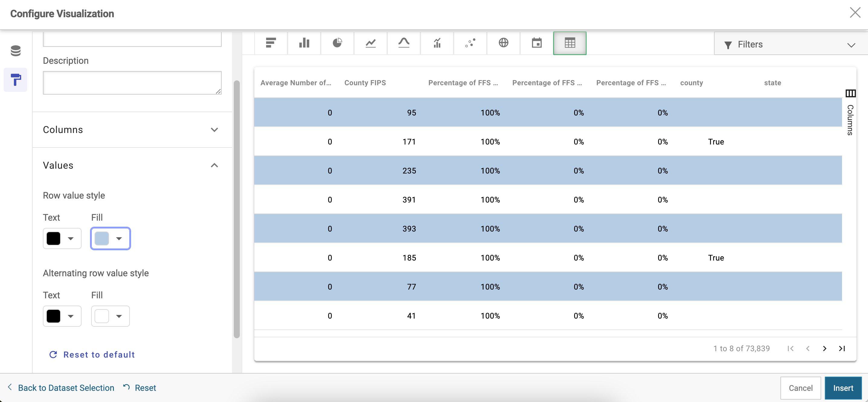
Task: Go to first page of table
Action: point(790,349)
